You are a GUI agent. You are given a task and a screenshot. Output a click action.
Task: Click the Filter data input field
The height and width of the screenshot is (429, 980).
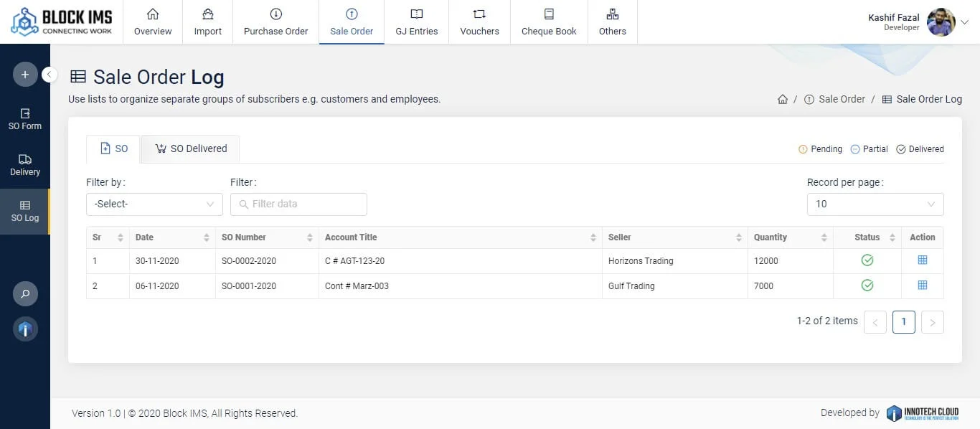coord(306,204)
